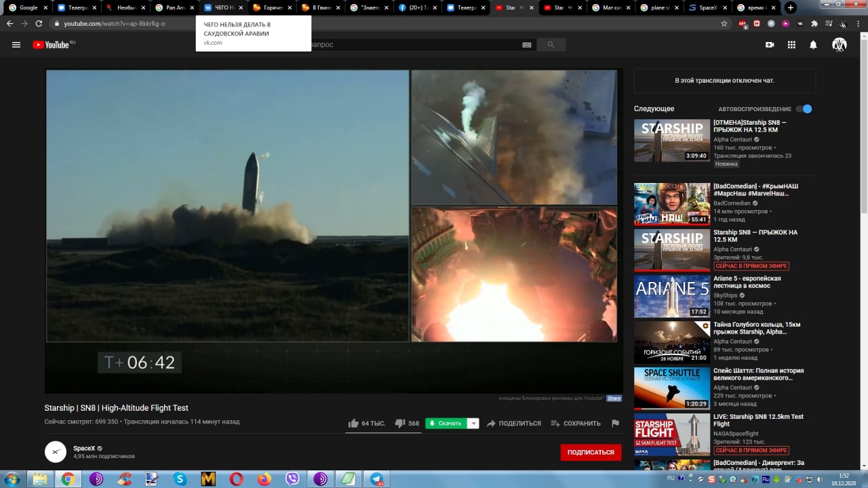The height and width of the screenshot is (488, 868).
Task: Click the СОХРАНИТЬ save button
Action: (x=576, y=424)
